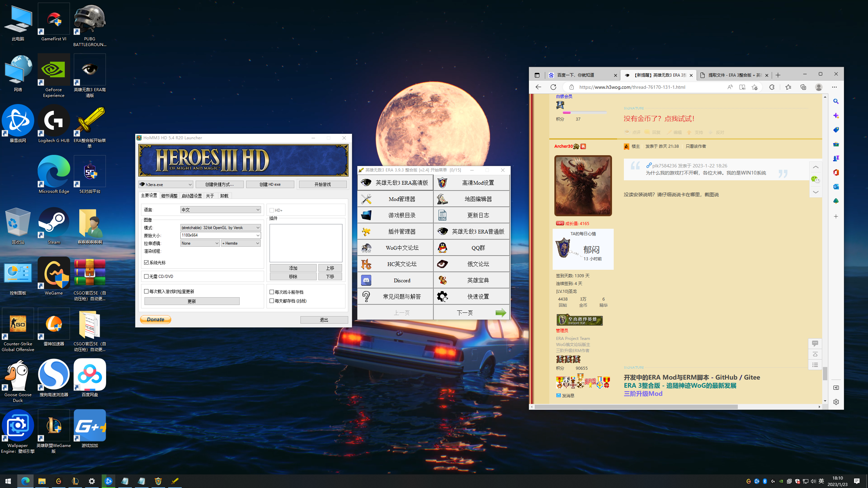Expand 拉伸滤镜 None dropdown

(200, 243)
